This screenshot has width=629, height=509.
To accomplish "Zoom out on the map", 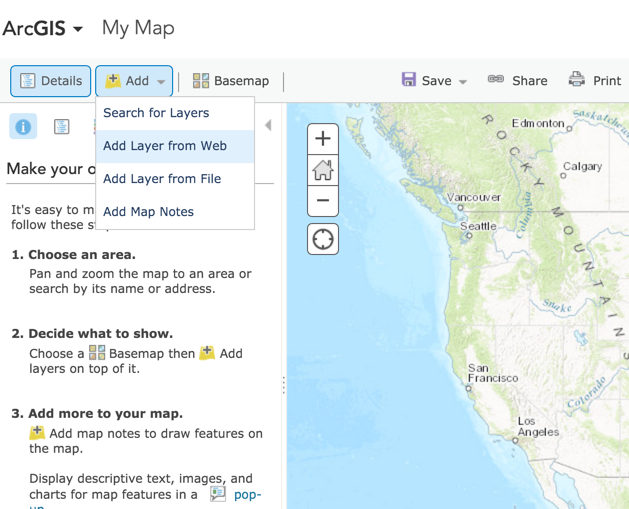I will pos(322,200).
